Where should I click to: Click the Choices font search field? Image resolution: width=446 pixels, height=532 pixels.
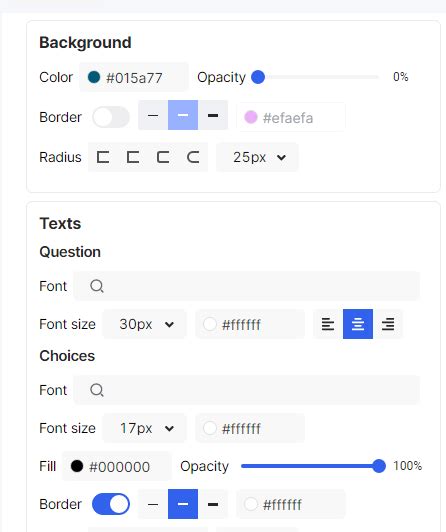[247, 390]
